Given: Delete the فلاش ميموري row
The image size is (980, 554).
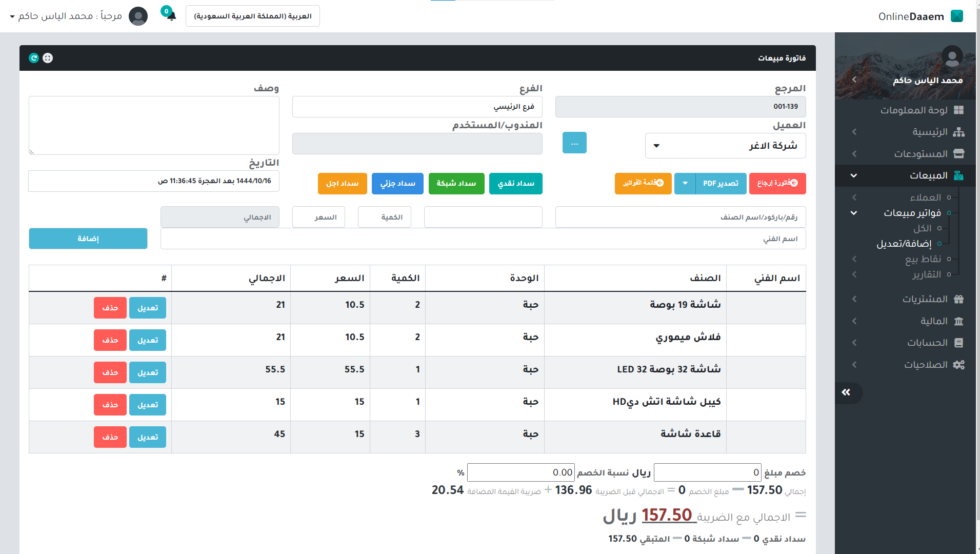Looking at the screenshot, I should [x=110, y=340].
